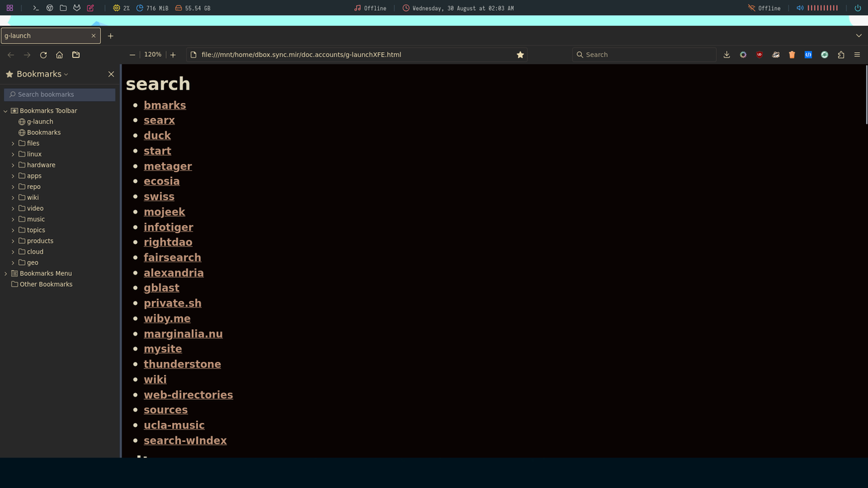The image size is (868, 488).
Task: Open the duck link
Action: [x=157, y=136]
